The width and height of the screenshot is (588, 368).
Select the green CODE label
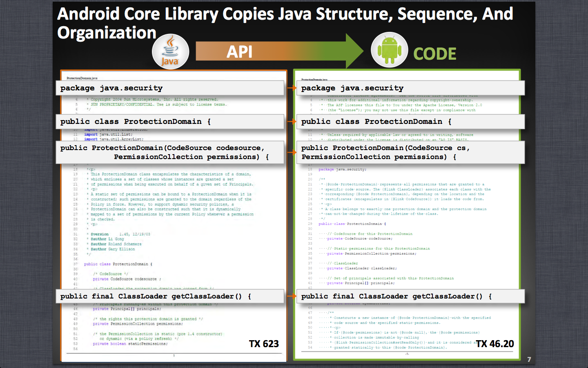pos(434,54)
